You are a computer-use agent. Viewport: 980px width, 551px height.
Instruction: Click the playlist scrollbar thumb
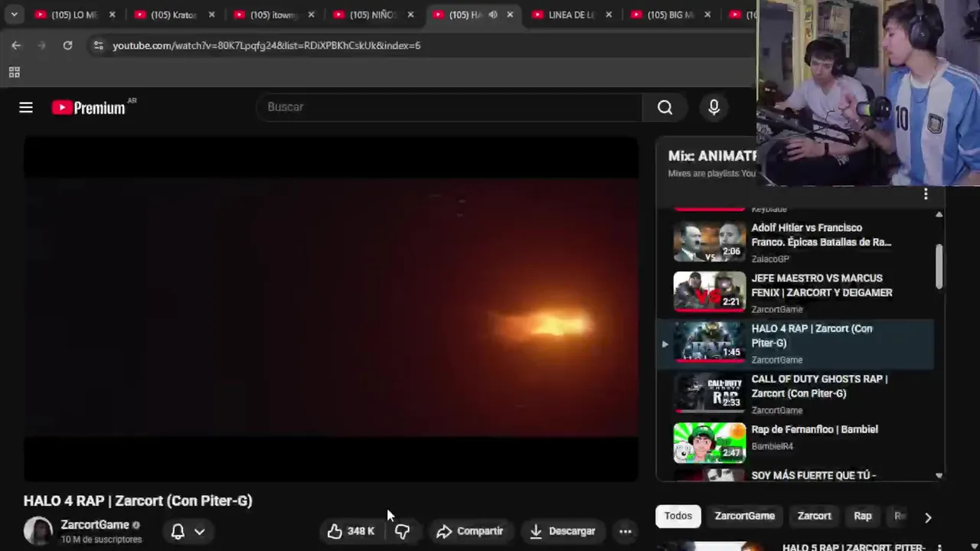point(939,266)
